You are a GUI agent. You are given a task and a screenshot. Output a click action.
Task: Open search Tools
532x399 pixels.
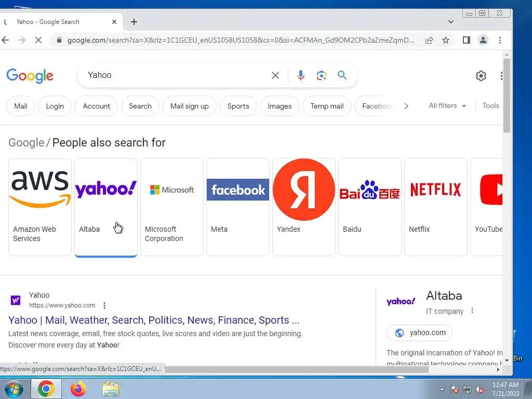(490, 106)
